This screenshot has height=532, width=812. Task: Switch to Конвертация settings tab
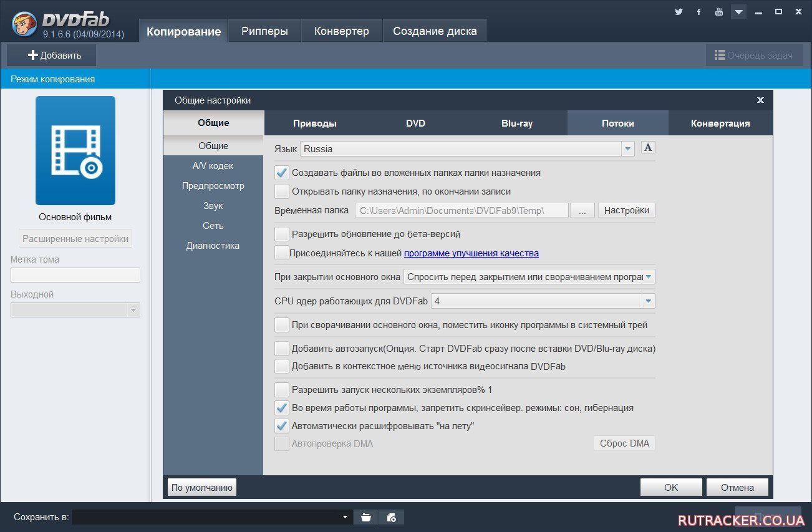coord(720,123)
